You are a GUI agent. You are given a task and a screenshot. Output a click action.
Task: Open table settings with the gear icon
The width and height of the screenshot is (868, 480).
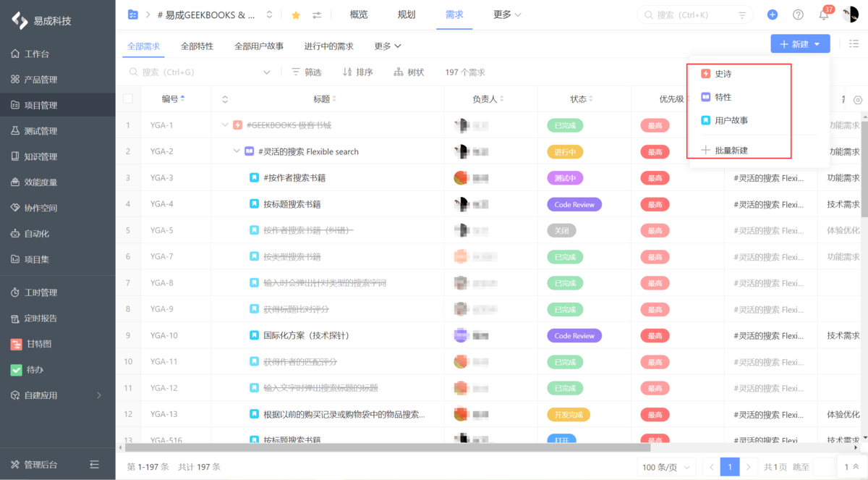tap(858, 101)
